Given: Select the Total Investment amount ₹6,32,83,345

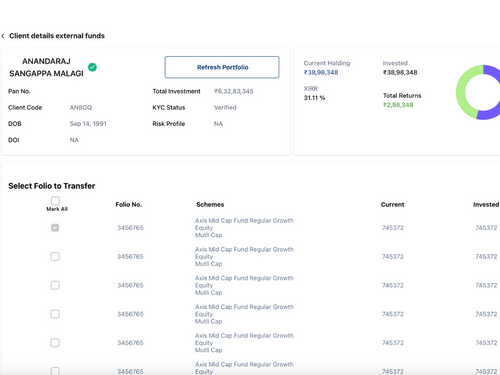Looking at the screenshot, I should click(234, 91).
